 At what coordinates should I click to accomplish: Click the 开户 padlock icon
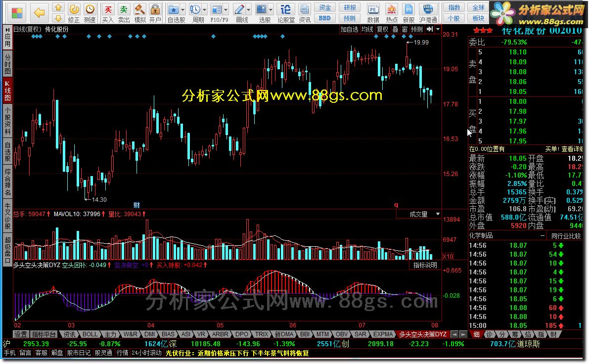[155, 10]
